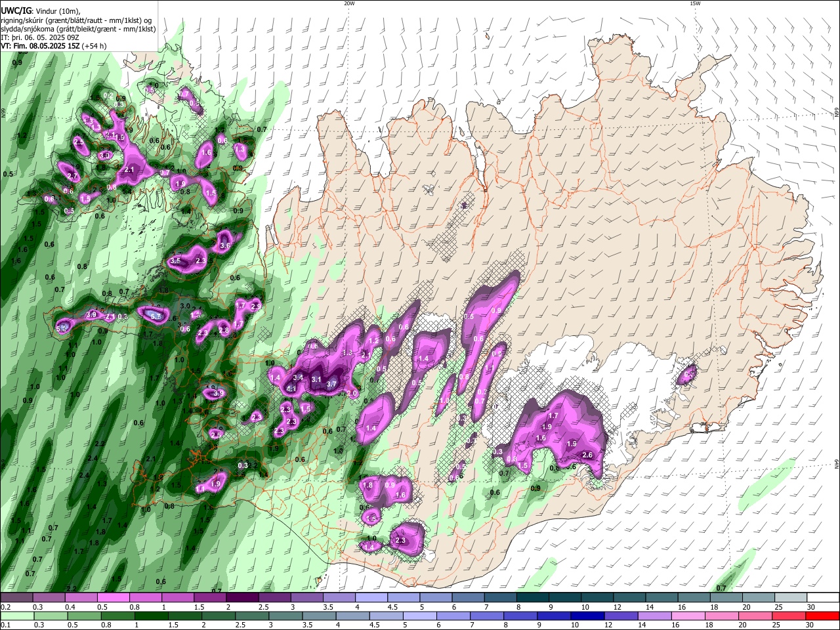Click the "rigning/skúrir" description line in the header
The image size is (840, 630).
coord(76,20)
